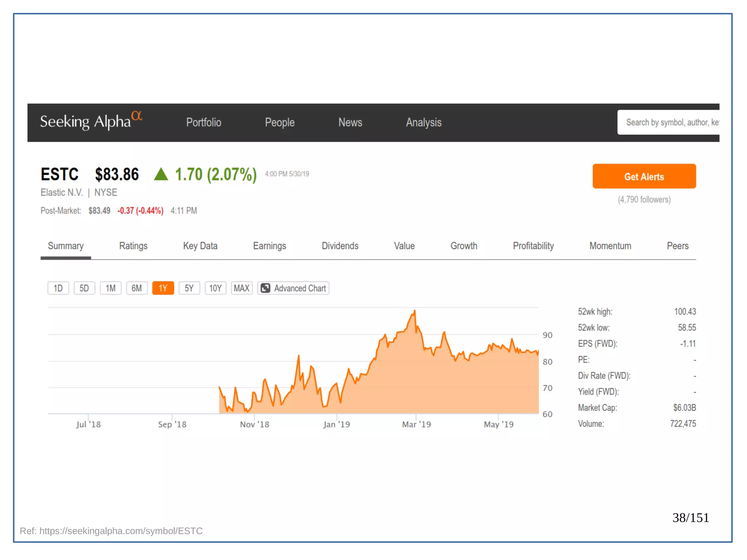The image size is (747, 560).
Task: Click the green up-arrow price indicator
Action: 161,174
